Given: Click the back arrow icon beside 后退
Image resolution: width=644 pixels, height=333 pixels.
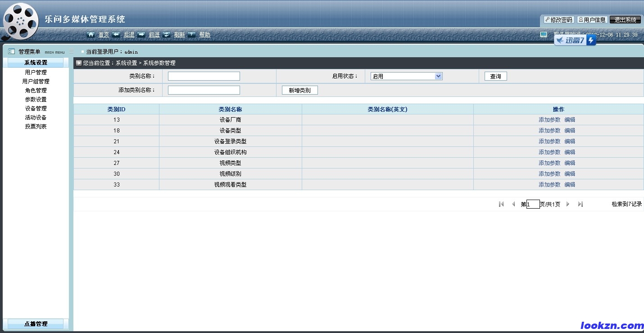Looking at the screenshot, I should point(116,34).
